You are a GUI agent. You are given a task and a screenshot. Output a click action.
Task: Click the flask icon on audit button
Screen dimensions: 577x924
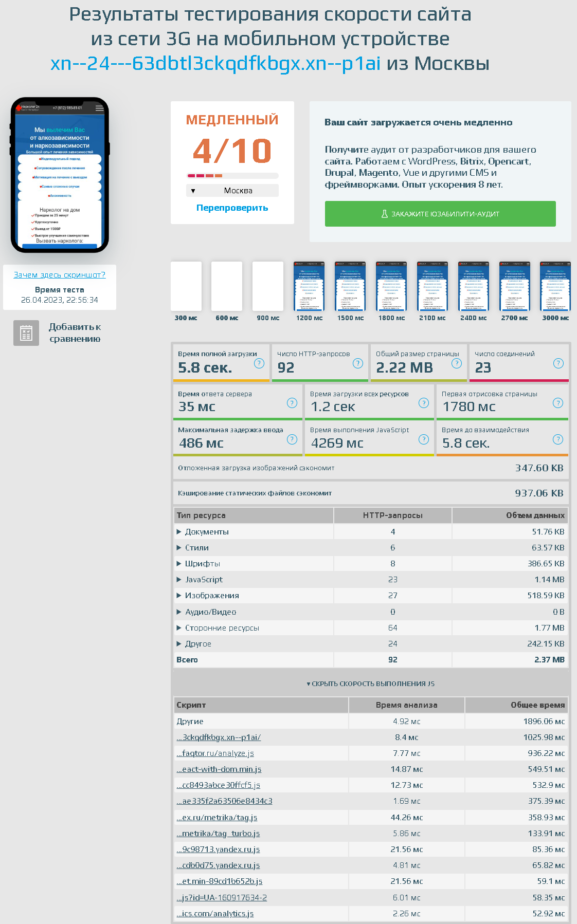click(384, 214)
